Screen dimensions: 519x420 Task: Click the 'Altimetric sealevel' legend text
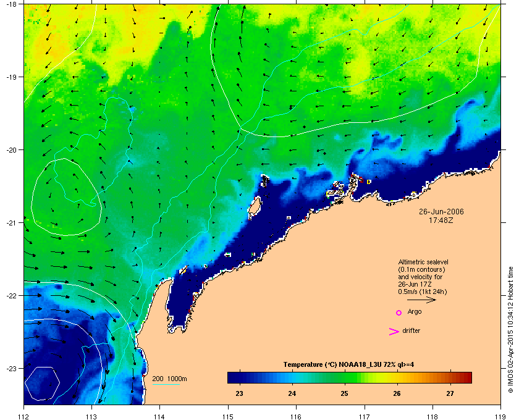[x=423, y=262]
